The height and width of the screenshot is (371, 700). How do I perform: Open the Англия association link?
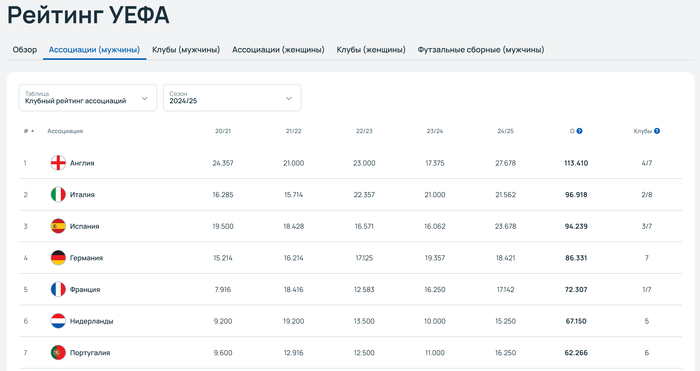[82, 163]
